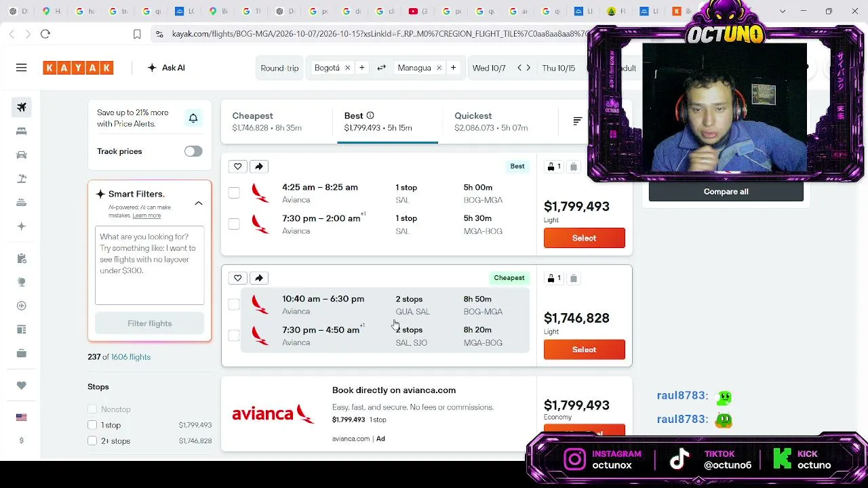Open the globe Explore sidebar icon
This screenshot has height=488, width=868.
(x=22, y=282)
